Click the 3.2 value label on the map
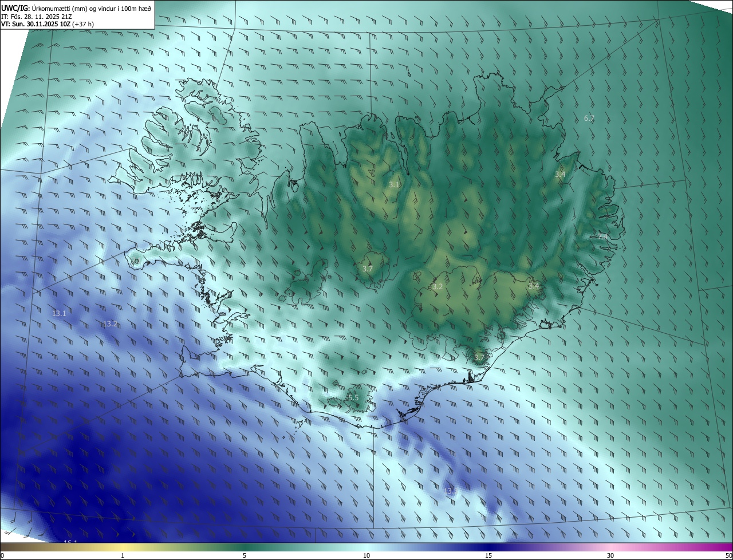733x560 pixels. (x=438, y=286)
